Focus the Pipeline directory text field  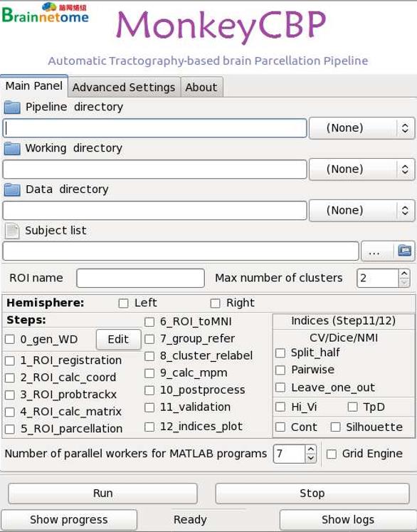tap(154, 128)
